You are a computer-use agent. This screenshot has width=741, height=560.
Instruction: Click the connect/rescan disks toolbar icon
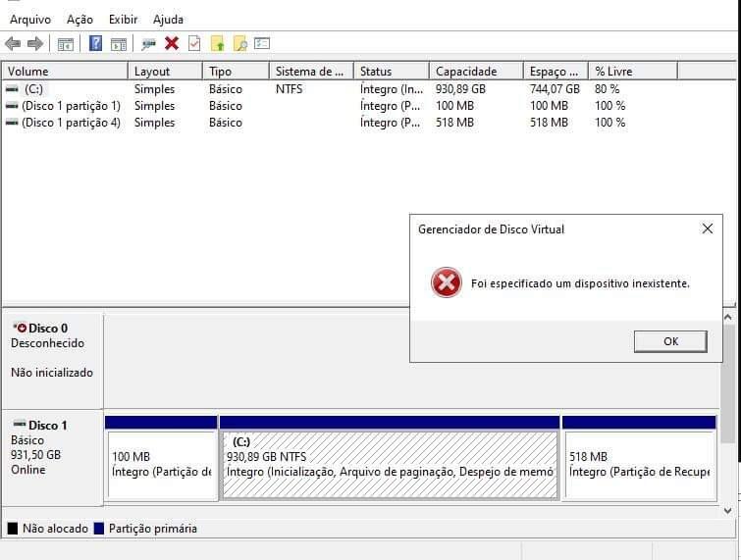(x=148, y=44)
